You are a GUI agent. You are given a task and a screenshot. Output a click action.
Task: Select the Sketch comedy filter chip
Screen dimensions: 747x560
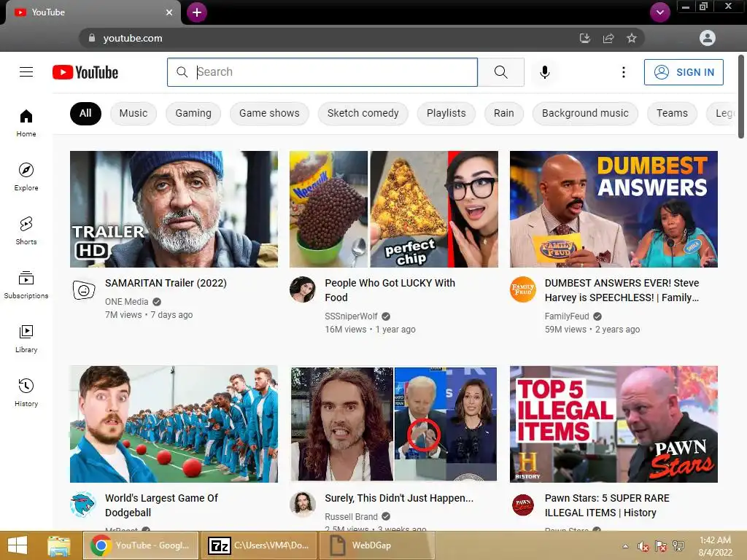pyautogui.click(x=363, y=113)
